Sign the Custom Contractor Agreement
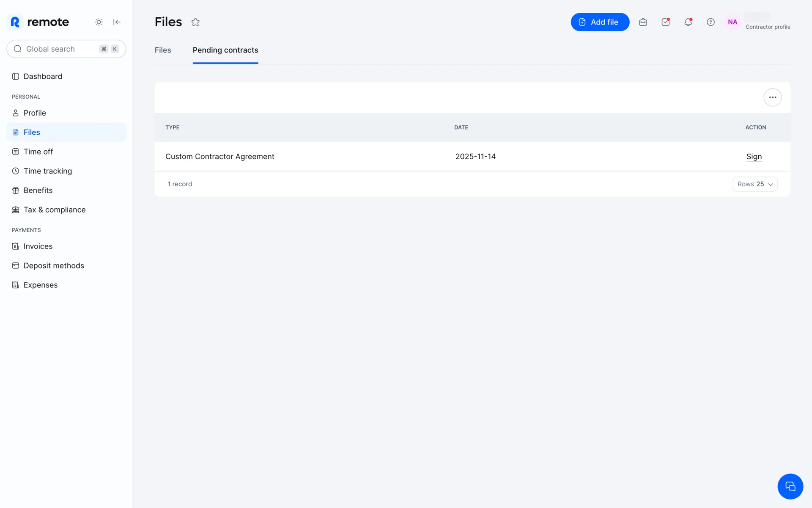The width and height of the screenshot is (812, 508). pyautogui.click(x=754, y=157)
